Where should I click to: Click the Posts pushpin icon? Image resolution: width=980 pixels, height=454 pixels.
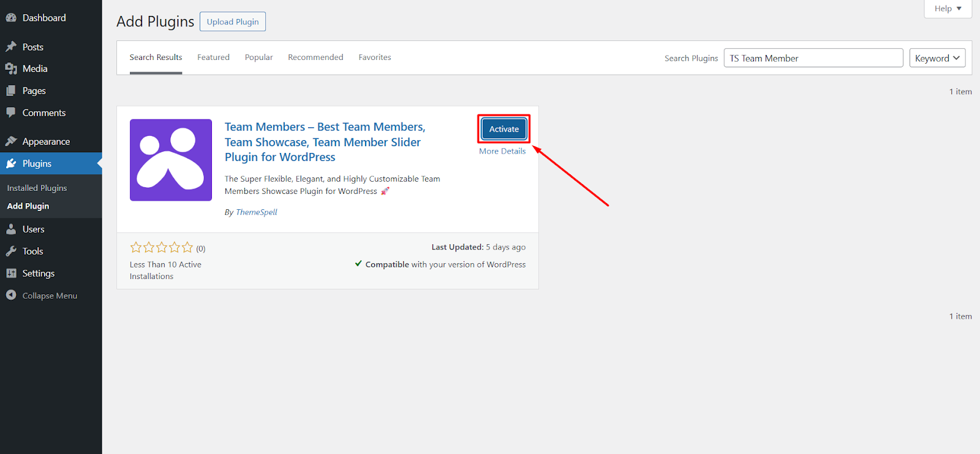click(x=11, y=47)
